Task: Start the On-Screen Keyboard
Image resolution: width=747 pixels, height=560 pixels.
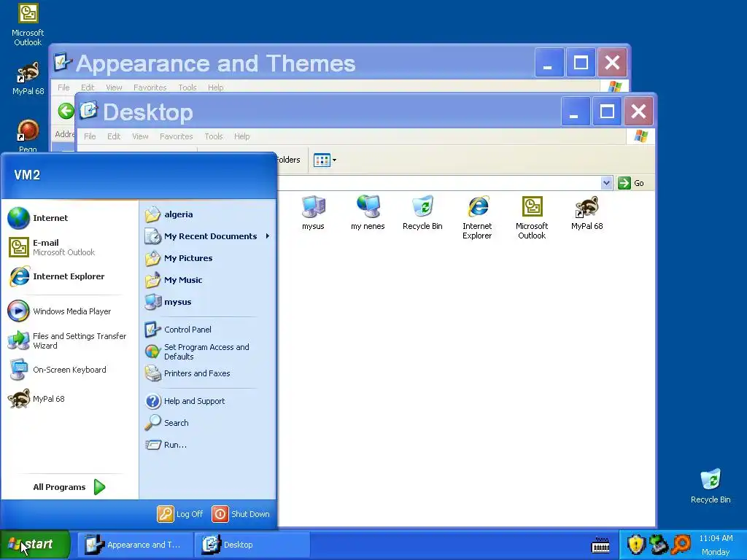Action: point(69,370)
